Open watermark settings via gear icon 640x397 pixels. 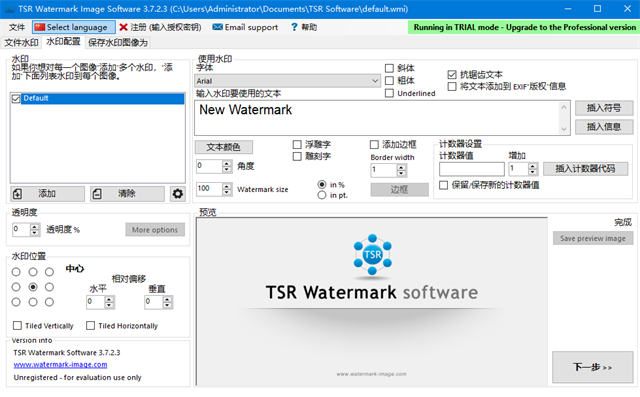point(178,194)
